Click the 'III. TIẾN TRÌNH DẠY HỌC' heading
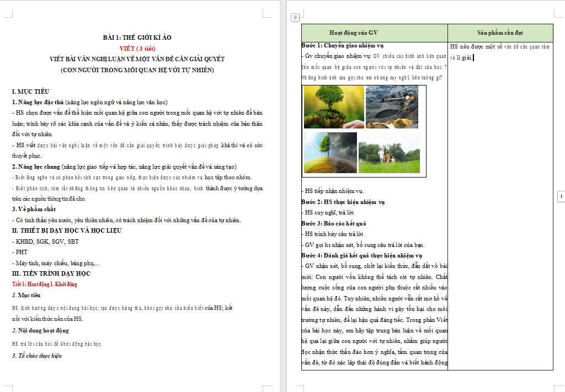565x392 pixels. (51, 273)
